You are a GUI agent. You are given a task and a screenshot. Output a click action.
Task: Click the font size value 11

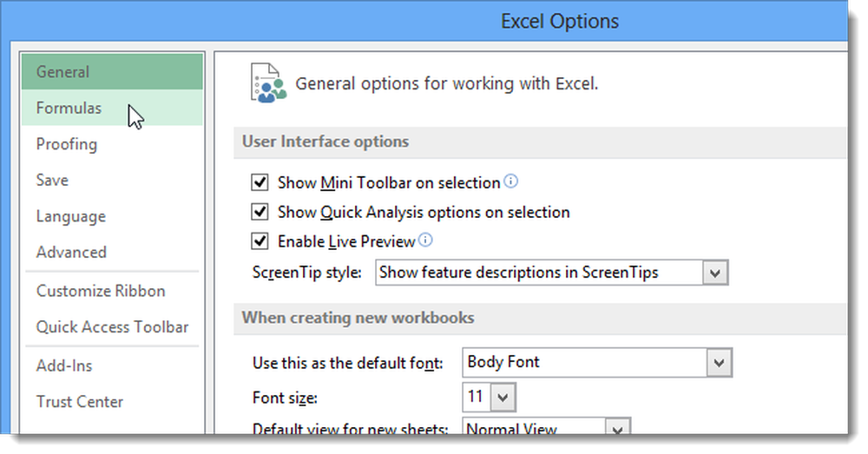point(476,397)
